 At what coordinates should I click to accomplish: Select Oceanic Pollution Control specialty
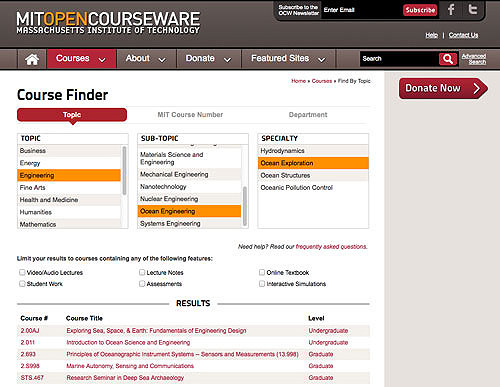tap(313, 188)
